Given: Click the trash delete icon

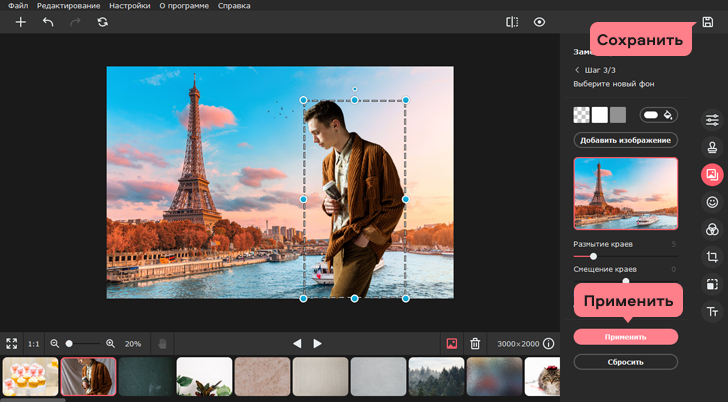Looking at the screenshot, I should [x=476, y=343].
